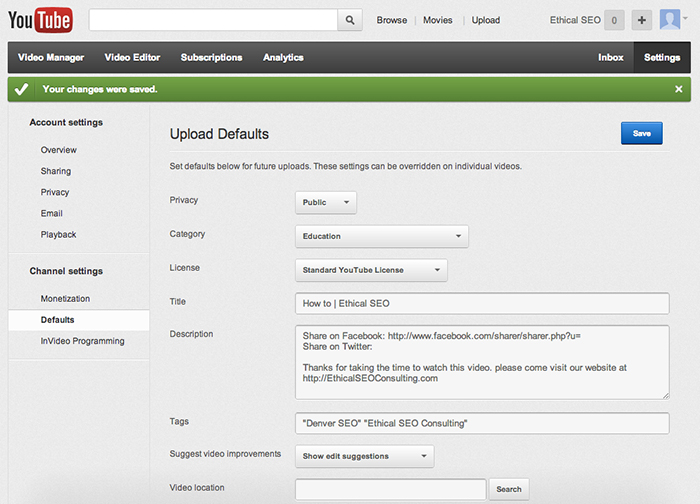Open the Movies link

(438, 20)
